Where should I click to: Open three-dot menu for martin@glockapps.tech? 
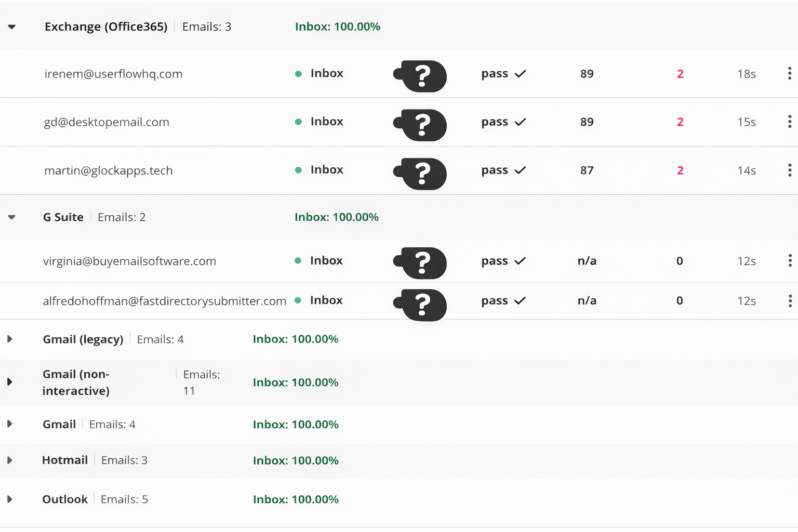[x=789, y=170]
